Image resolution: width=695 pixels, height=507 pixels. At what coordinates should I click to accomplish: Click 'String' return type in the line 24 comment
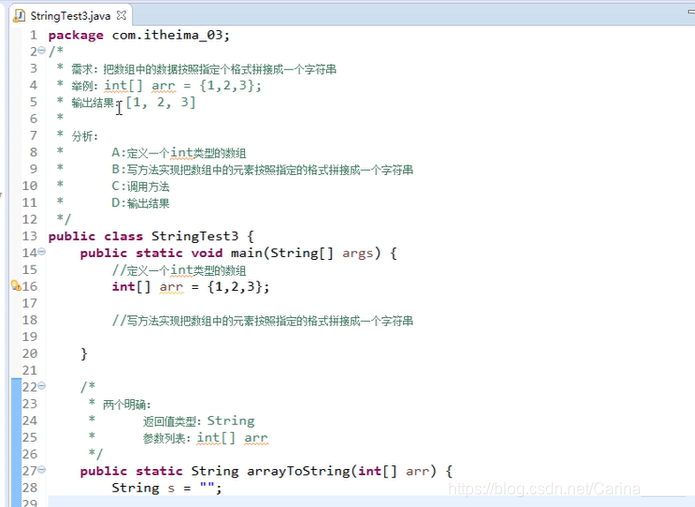[x=231, y=421]
